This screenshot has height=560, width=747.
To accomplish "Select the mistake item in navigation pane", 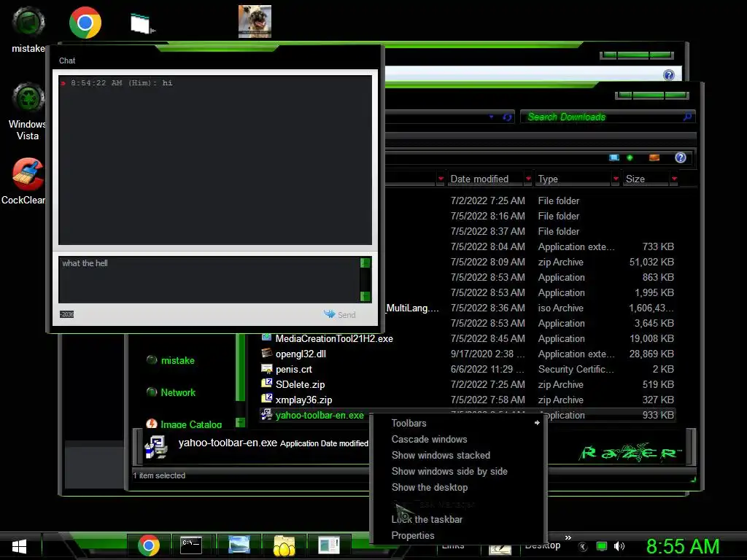I will [178, 360].
